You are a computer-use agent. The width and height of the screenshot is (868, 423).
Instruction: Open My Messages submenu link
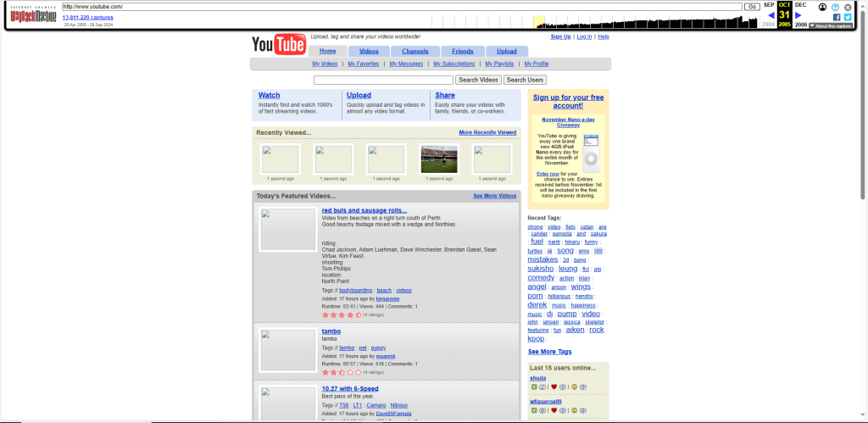tap(406, 64)
